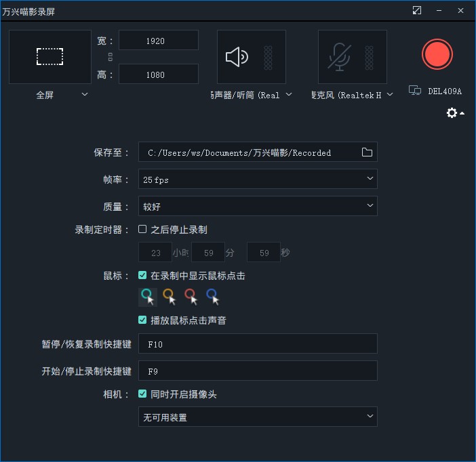476x462 pixels.
Task: Click the width field showing 1920
Action: click(x=159, y=41)
